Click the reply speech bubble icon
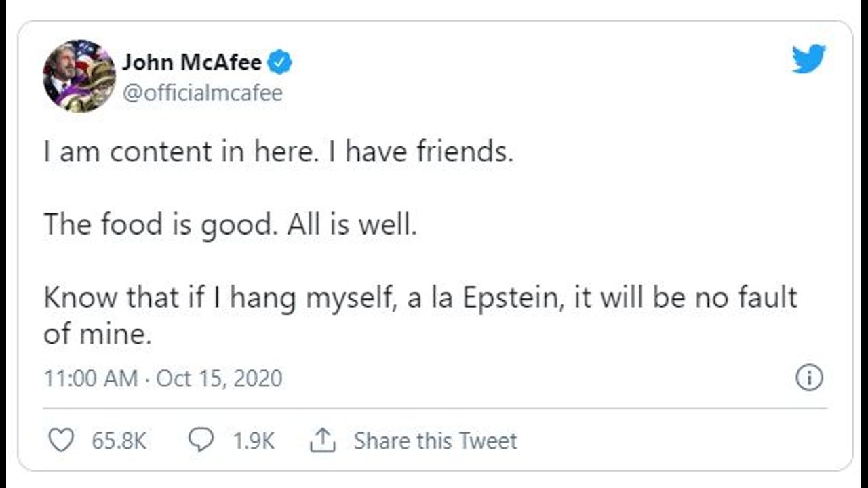 [x=201, y=441]
